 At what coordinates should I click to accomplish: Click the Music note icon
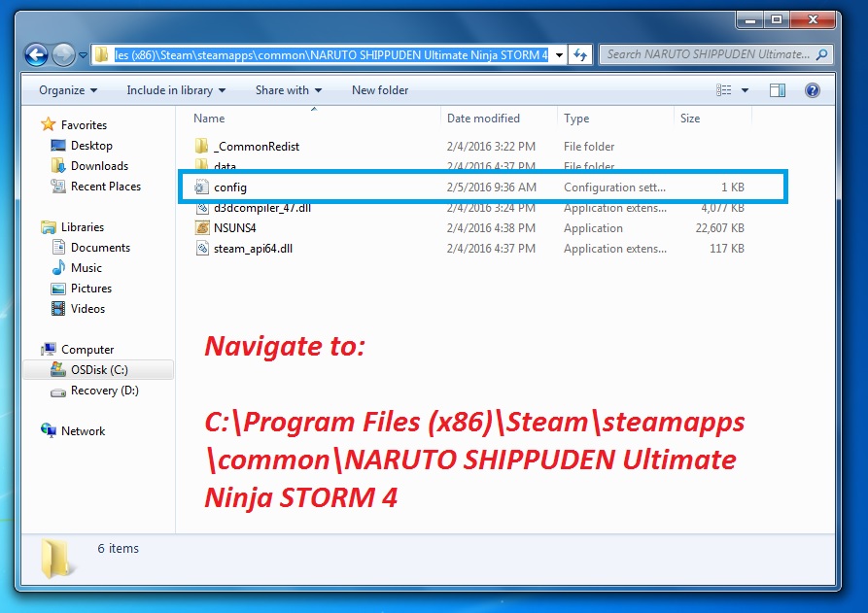(58, 268)
